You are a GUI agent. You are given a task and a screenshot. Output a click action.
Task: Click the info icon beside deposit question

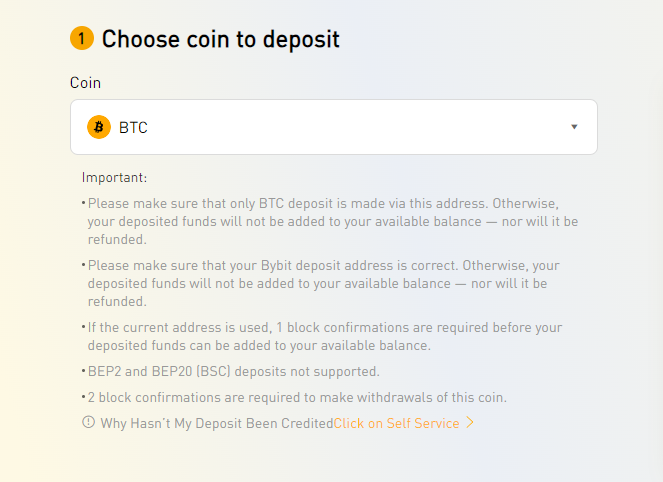pyautogui.click(x=88, y=423)
